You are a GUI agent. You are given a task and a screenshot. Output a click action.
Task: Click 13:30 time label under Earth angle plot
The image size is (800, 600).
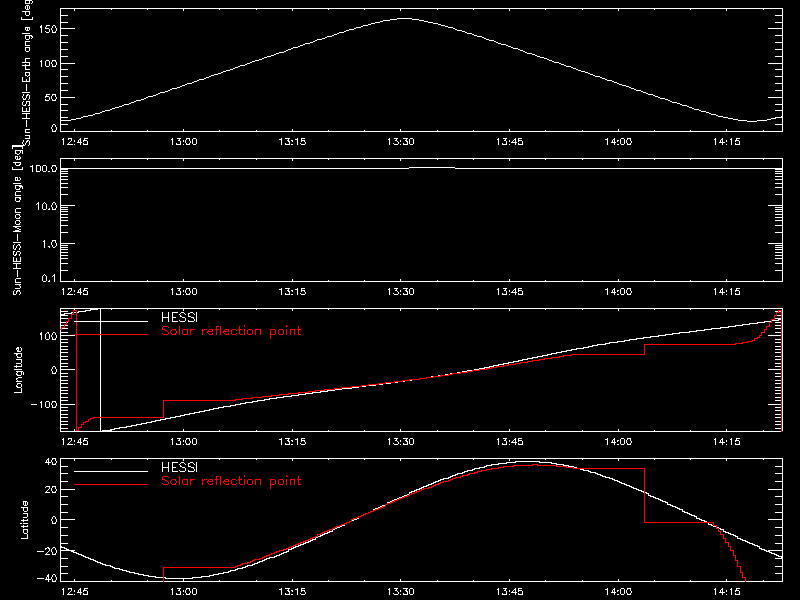401,141
